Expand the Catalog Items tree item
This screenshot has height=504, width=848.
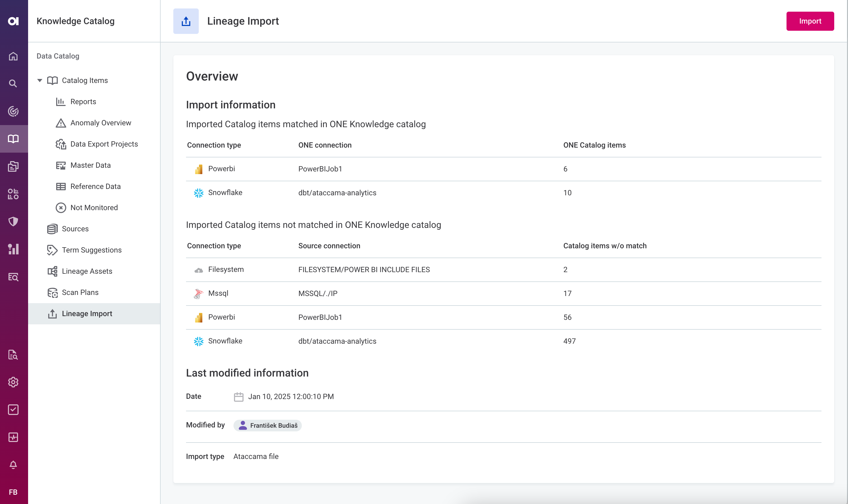tap(39, 80)
